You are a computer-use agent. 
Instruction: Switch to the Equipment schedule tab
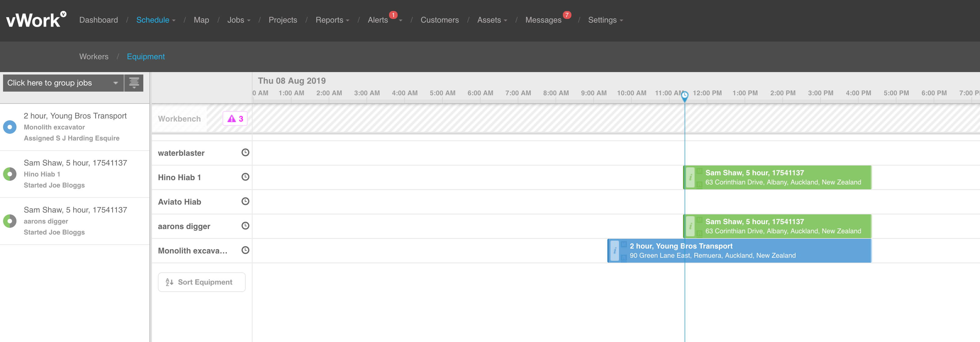click(x=146, y=56)
